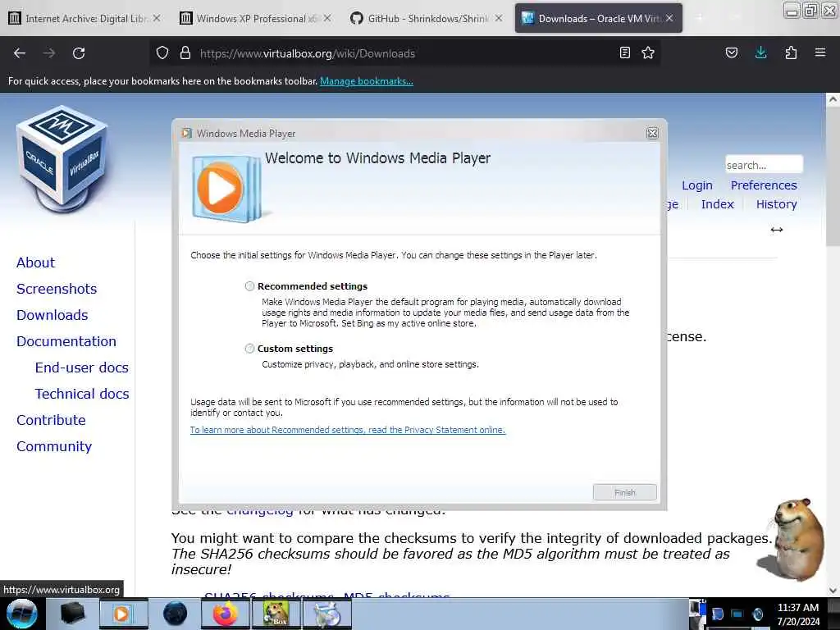Image resolution: width=840 pixels, height=630 pixels.
Task: Open the downloads arrow in Firefox toolbar
Action: pos(760,52)
